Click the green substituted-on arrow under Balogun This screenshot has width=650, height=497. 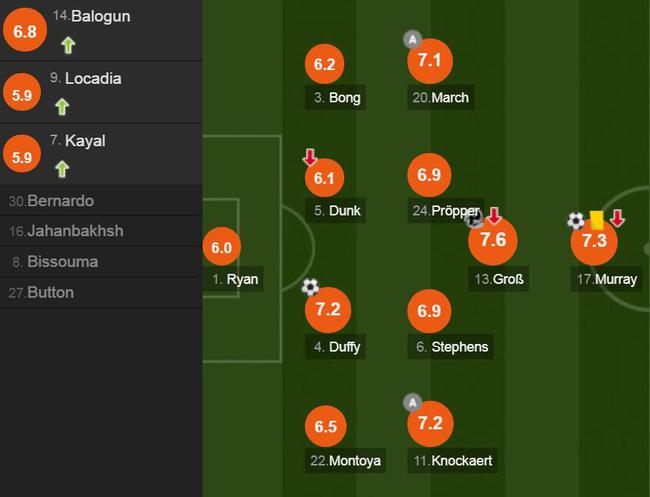68,45
